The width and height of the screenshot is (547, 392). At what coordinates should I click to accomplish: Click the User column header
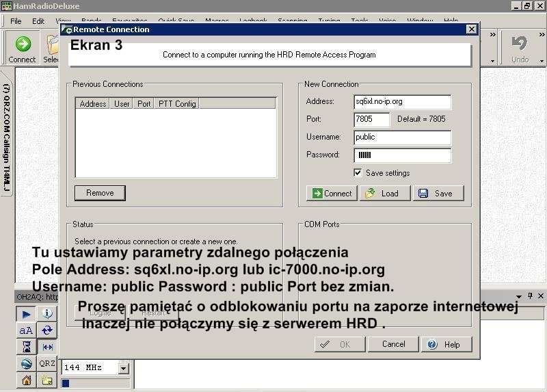click(x=122, y=104)
